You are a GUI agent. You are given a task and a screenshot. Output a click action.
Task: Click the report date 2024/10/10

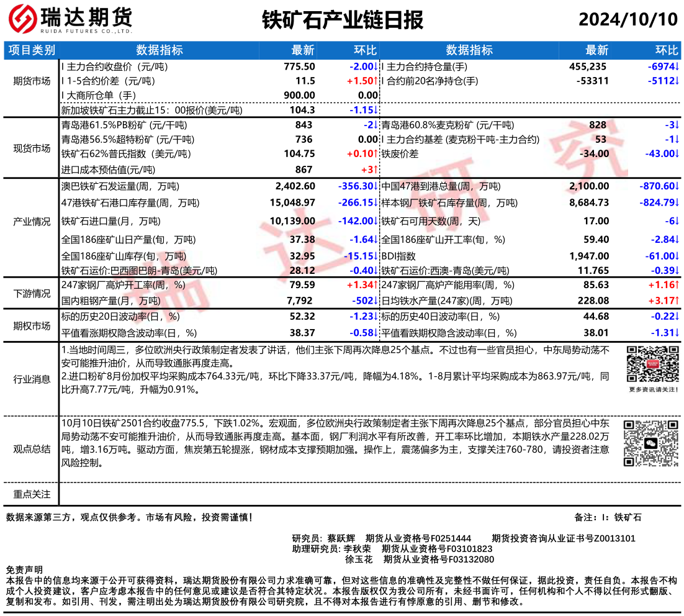(x=628, y=20)
